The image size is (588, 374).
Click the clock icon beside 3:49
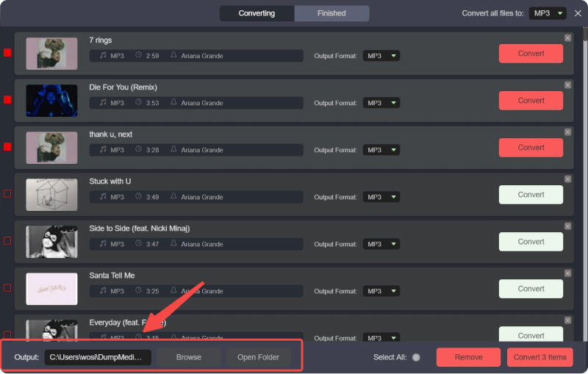click(138, 196)
